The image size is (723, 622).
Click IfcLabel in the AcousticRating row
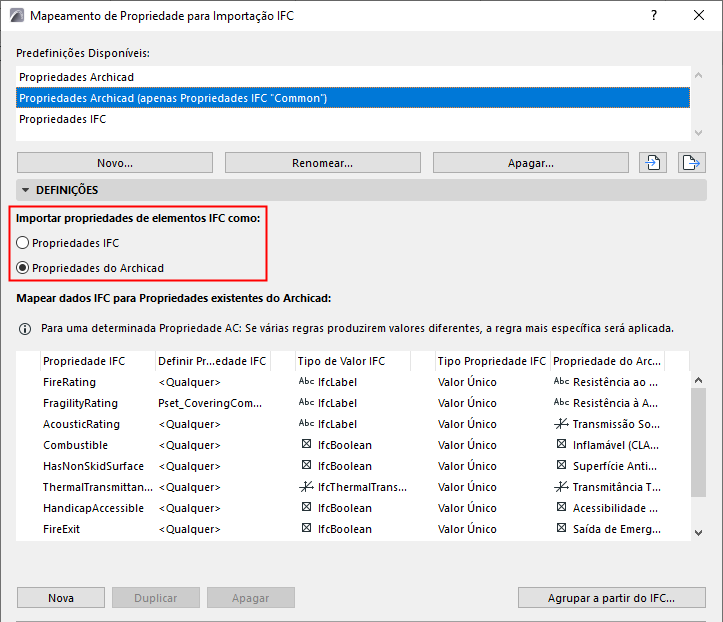click(x=337, y=424)
